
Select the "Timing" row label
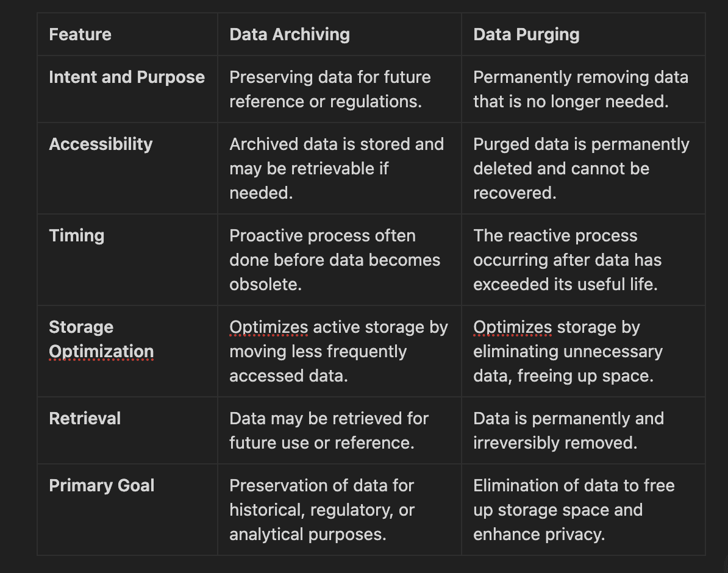click(76, 236)
